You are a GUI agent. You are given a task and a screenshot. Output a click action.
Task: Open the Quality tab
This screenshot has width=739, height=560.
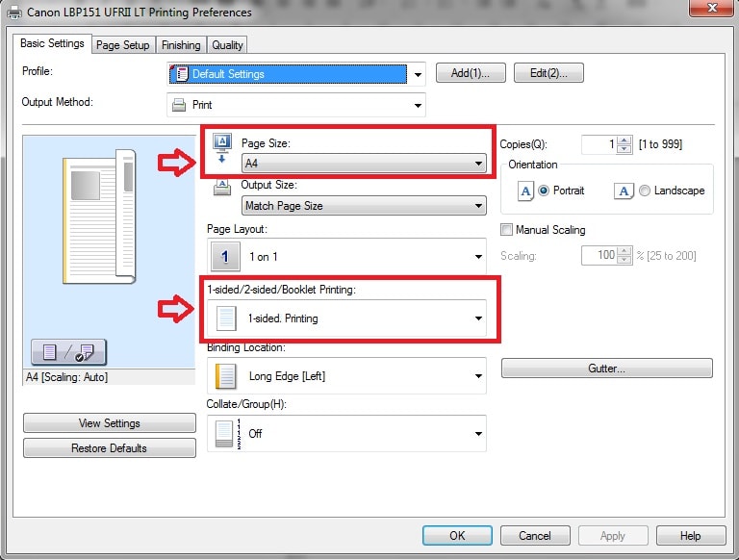[x=227, y=45]
